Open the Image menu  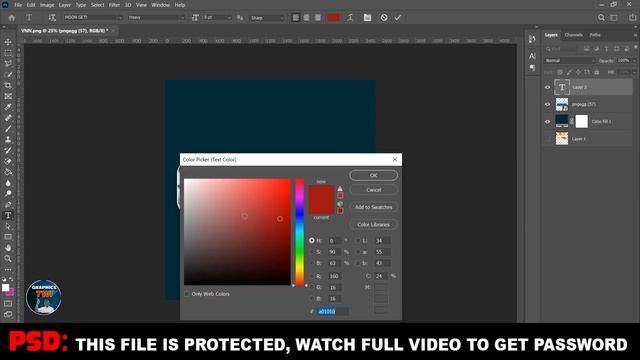(x=47, y=5)
